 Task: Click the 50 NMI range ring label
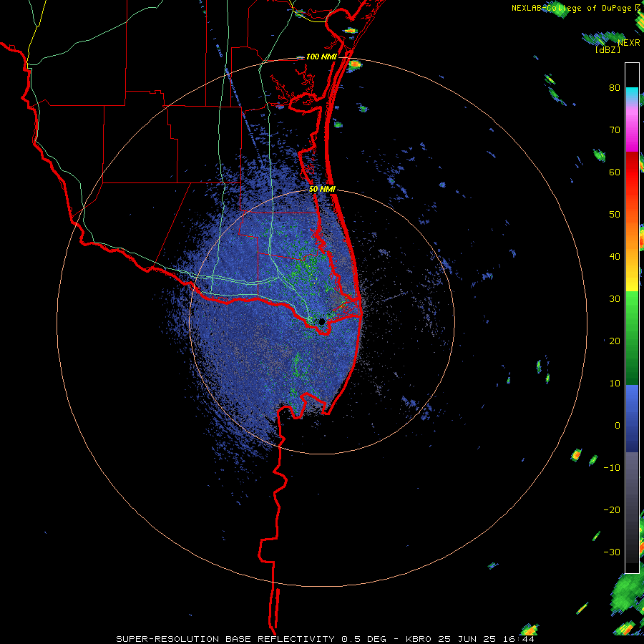click(x=323, y=190)
